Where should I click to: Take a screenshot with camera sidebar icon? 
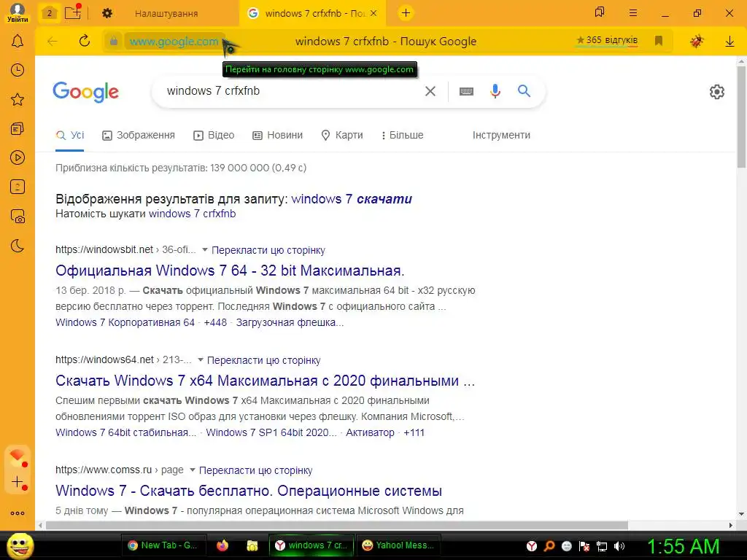pos(18,217)
